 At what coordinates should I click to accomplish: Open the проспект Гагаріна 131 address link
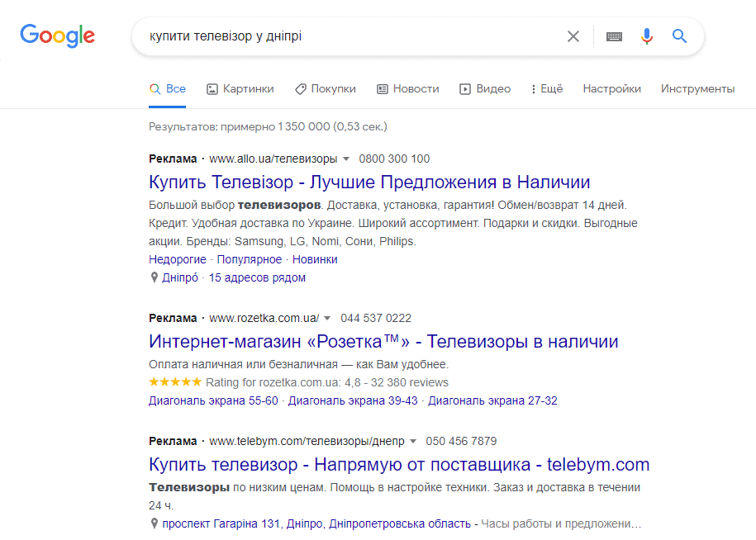pos(316,524)
